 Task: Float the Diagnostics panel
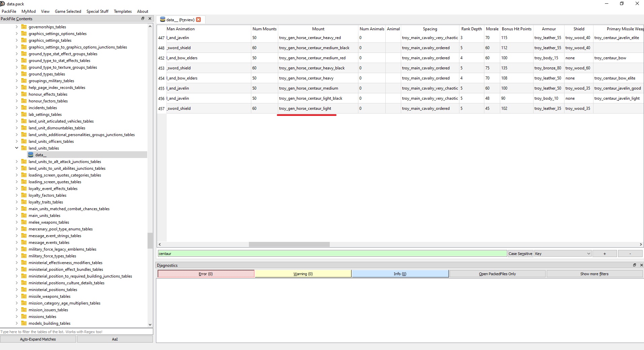[x=635, y=265]
